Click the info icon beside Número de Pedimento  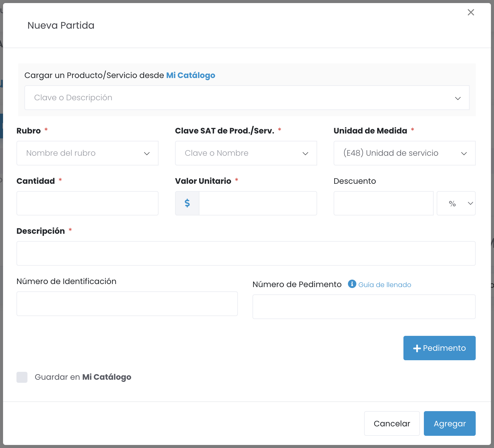352,284
